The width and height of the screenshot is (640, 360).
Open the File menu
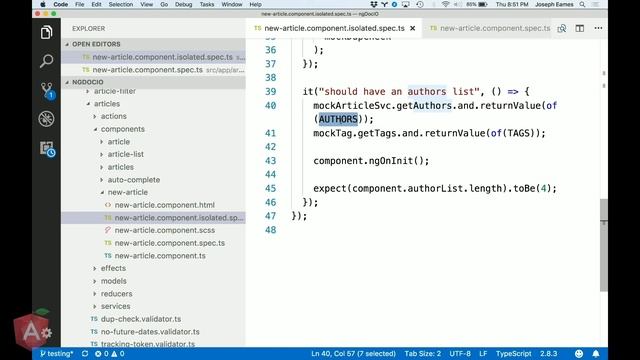click(x=80, y=4)
